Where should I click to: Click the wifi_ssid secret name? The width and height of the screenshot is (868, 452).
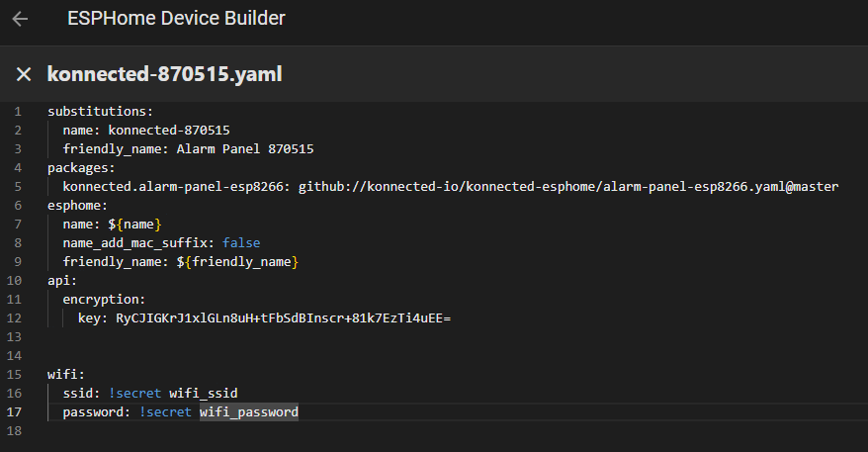203,394
